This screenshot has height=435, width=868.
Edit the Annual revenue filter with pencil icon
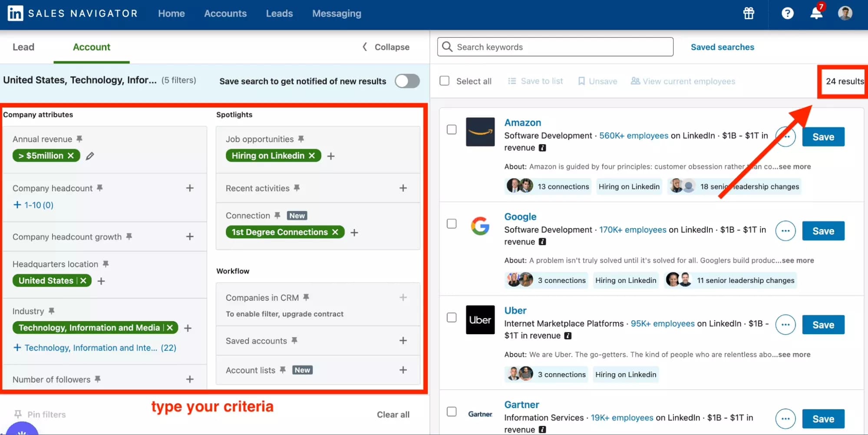pos(90,156)
